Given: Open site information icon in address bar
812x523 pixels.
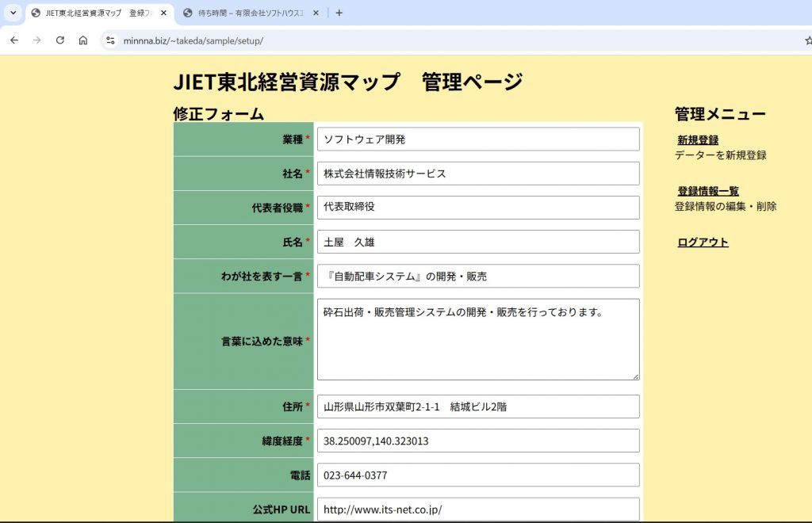Looking at the screenshot, I should point(110,40).
